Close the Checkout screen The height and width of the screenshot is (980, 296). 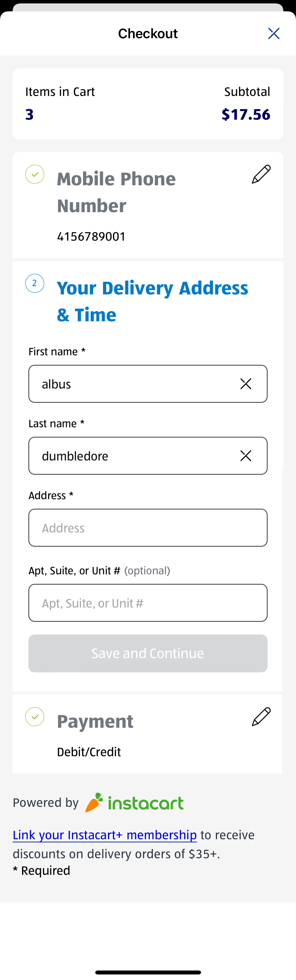274,33
